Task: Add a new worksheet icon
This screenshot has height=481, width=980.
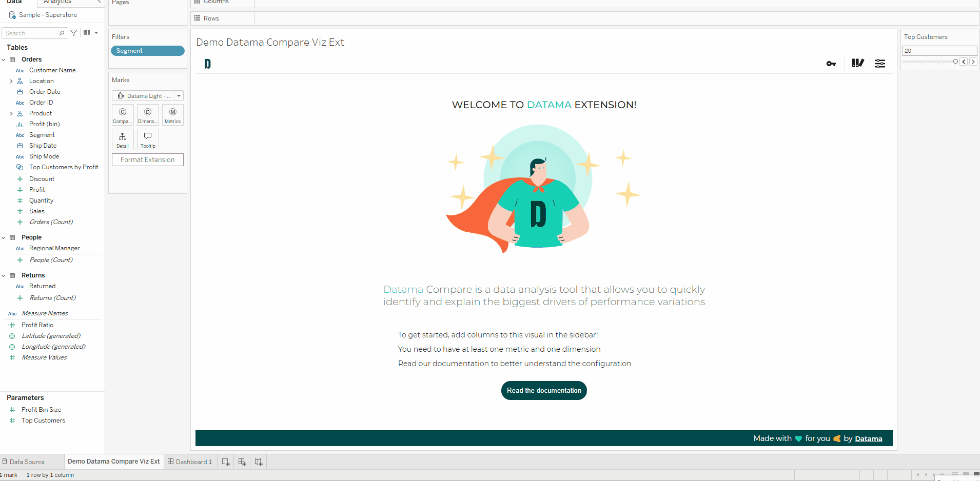Action: [x=226, y=462]
